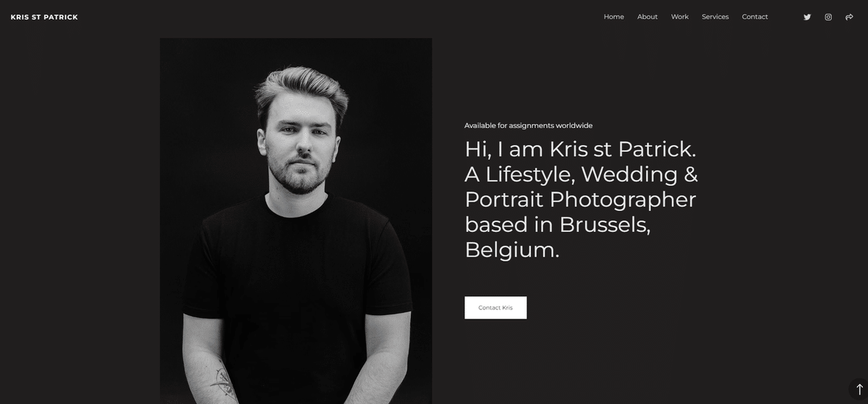Click the 'Available for assignments worldwide' tagline
The width and height of the screenshot is (868, 404).
click(x=528, y=126)
